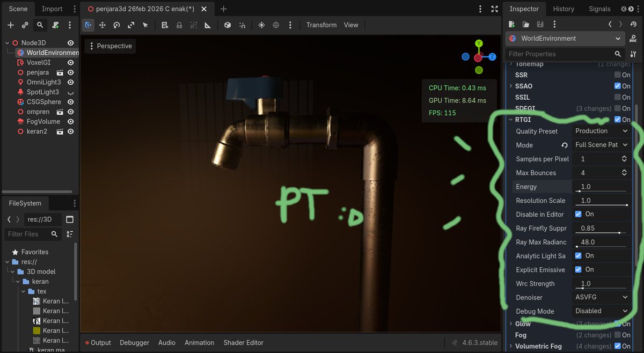Screen dimensions: 644x353
Task: Add a new child node with plus icon
Action: pos(11,25)
